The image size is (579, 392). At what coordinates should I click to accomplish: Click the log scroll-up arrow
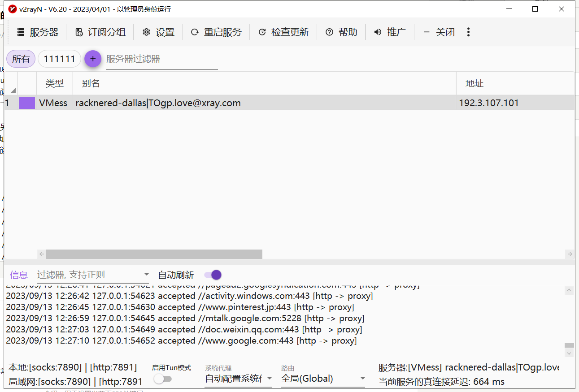(569, 290)
